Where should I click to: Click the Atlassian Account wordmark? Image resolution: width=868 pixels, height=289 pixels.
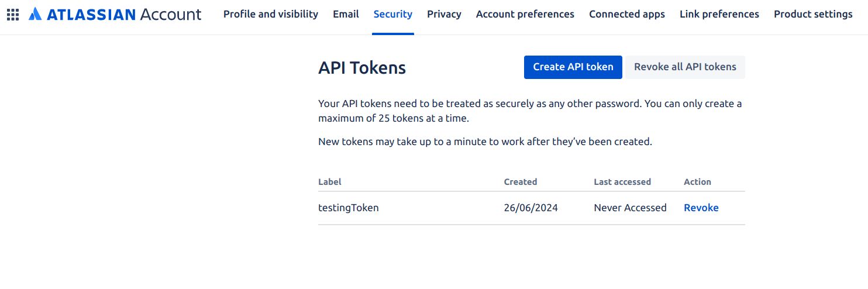[x=123, y=15]
